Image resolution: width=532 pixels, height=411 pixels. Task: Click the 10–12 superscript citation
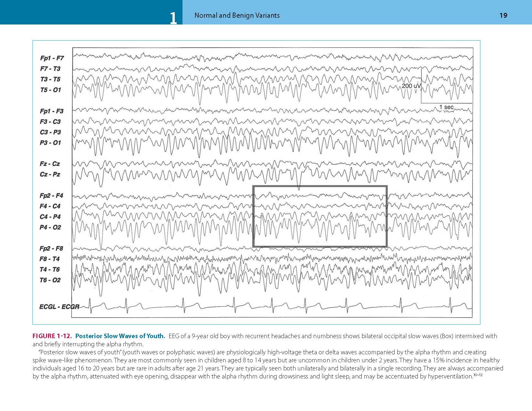(478, 375)
